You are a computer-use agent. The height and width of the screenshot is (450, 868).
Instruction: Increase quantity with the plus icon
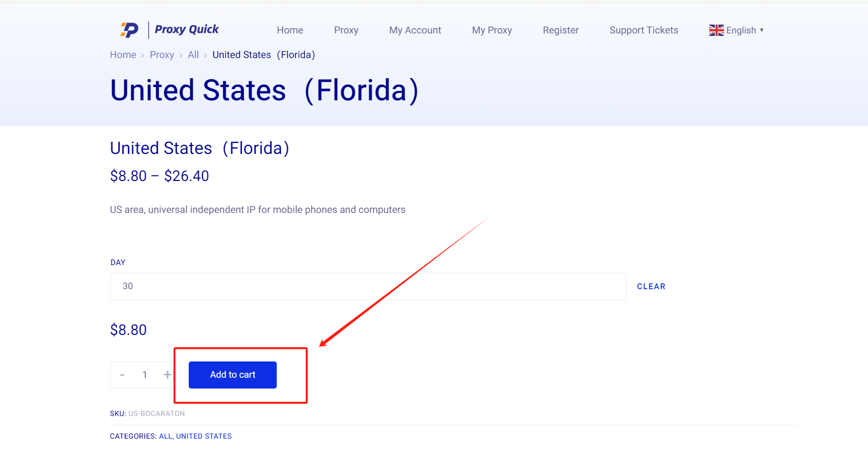coord(168,375)
